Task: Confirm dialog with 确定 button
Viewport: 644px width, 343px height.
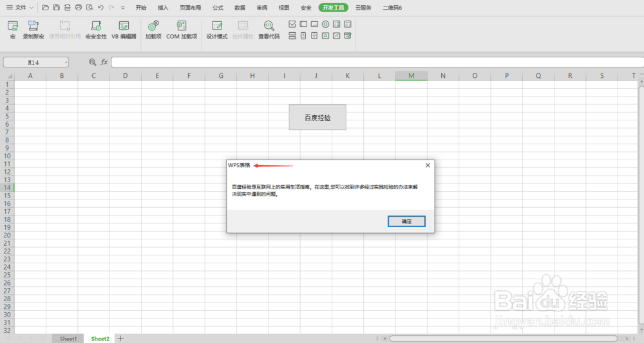Action: coord(406,221)
